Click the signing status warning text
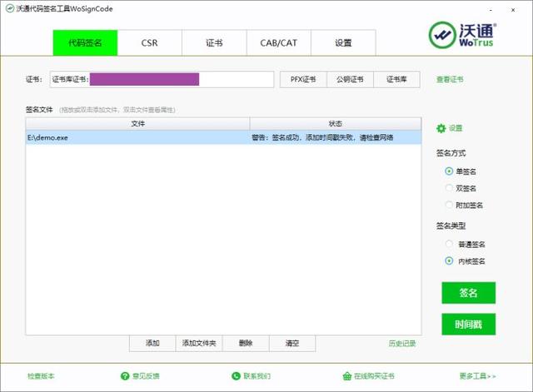 [x=322, y=137]
